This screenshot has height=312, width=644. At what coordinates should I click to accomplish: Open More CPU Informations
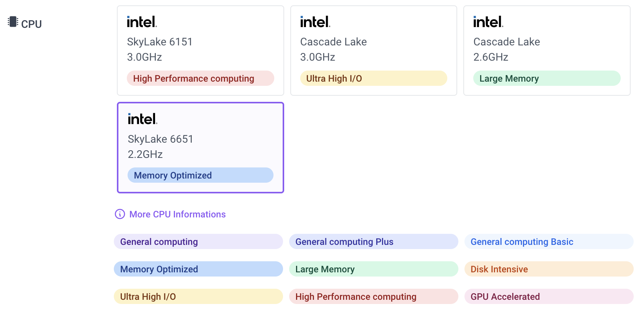pos(177,214)
